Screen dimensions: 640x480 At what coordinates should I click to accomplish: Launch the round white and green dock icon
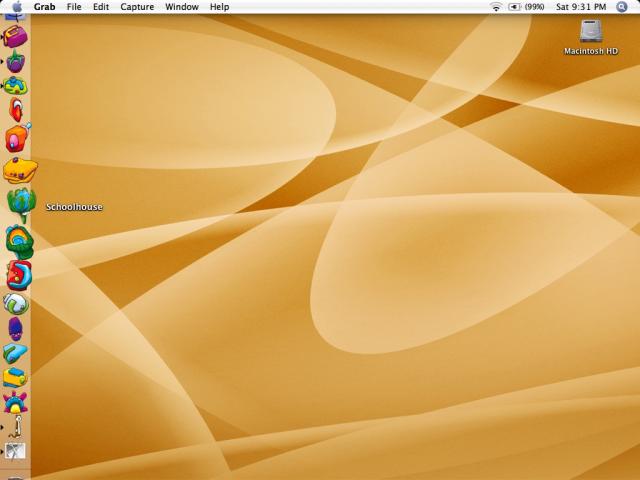click(16, 304)
